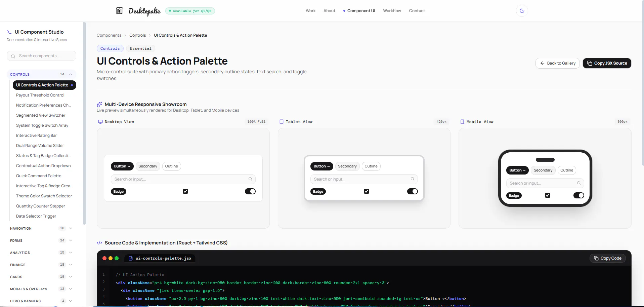This screenshot has height=307, width=644.
Task: Expand the NAVIGATION sidebar section
Action: click(42, 228)
